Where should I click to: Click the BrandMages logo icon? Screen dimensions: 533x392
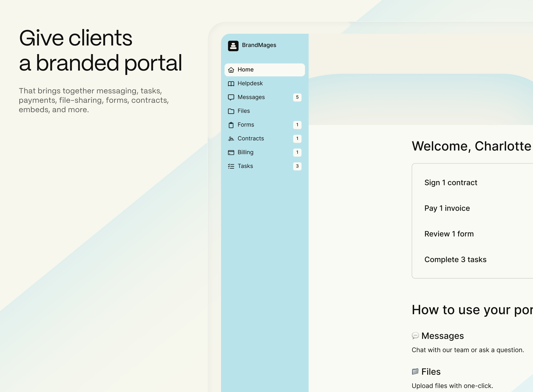233,46
